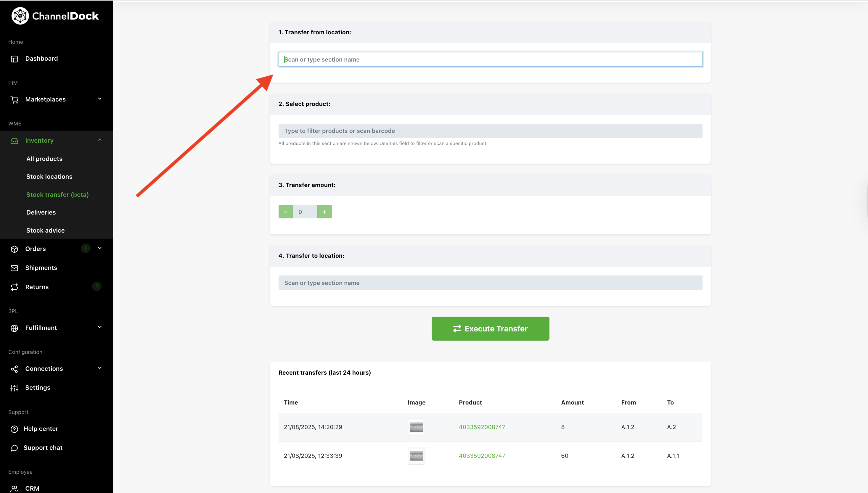Open the Dashboard icon in sidebar
Viewport: 868px width, 493px height.
coord(14,59)
